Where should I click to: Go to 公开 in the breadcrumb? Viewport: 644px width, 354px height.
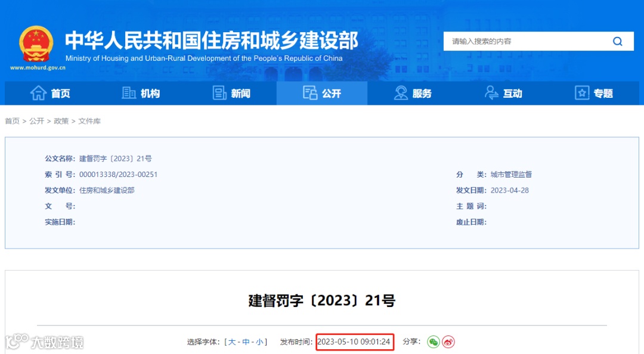click(x=36, y=121)
